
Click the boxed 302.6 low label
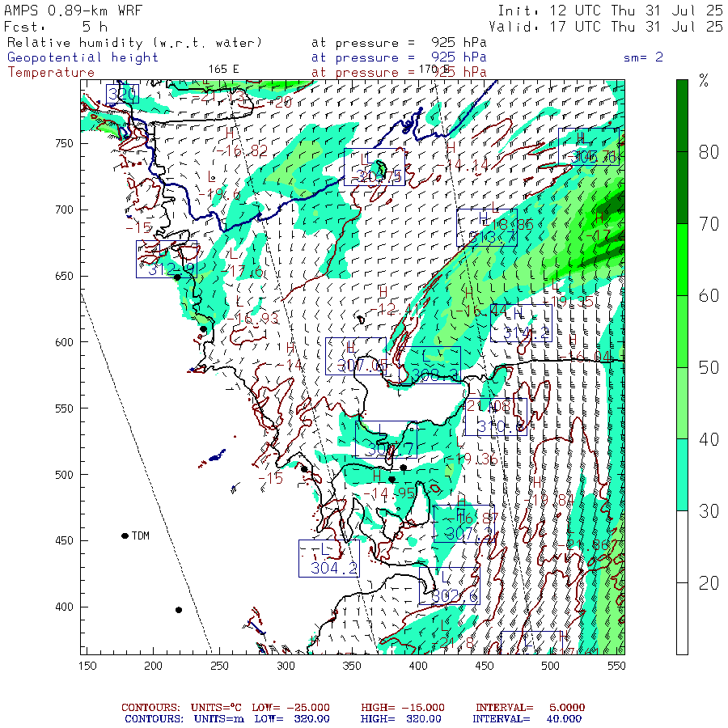click(x=450, y=586)
